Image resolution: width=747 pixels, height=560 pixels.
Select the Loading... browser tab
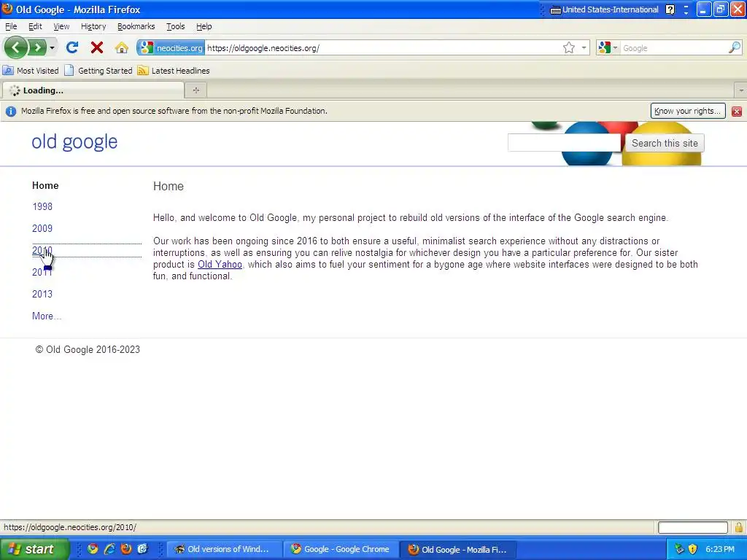(93, 90)
